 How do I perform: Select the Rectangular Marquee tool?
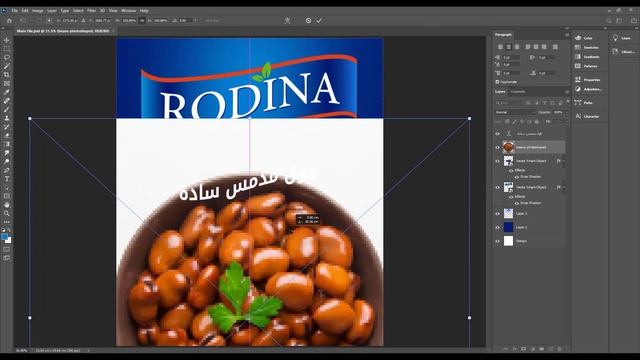click(x=7, y=49)
